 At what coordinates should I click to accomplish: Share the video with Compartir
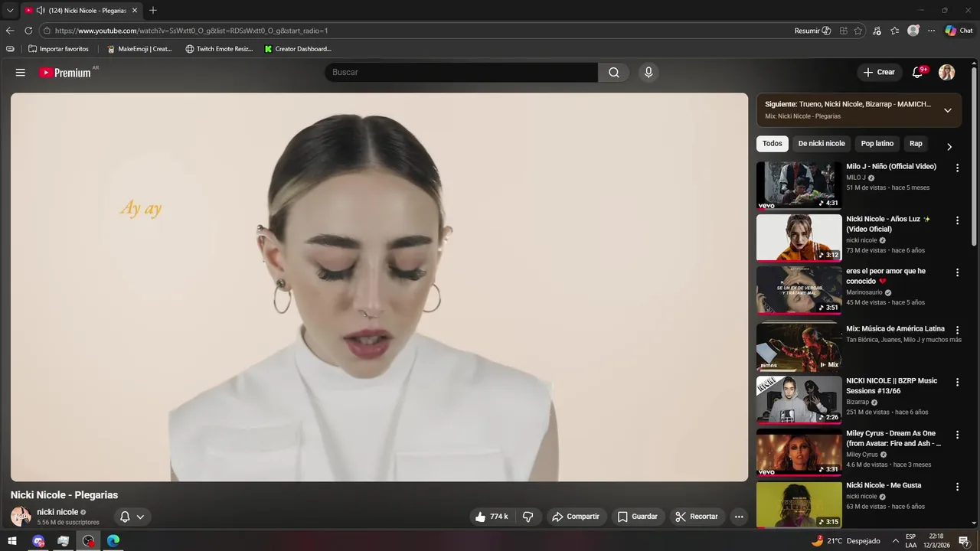pyautogui.click(x=577, y=517)
